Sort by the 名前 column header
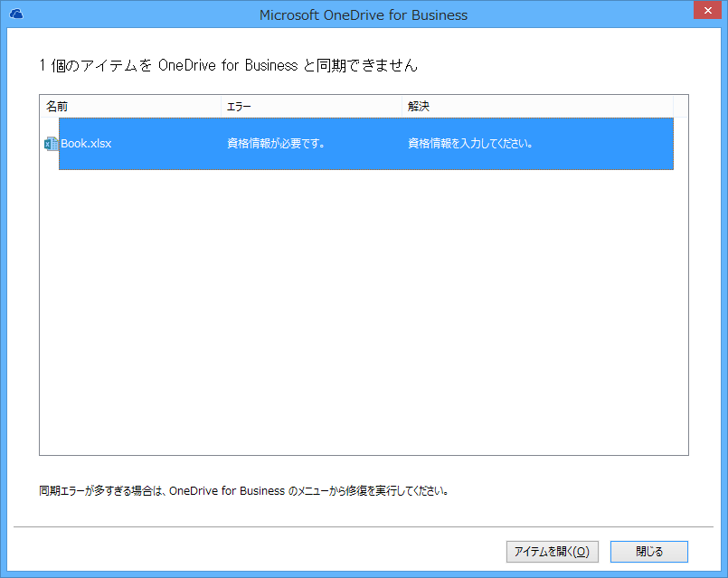The width and height of the screenshot is (728, 578). click(x=130, y=107)
